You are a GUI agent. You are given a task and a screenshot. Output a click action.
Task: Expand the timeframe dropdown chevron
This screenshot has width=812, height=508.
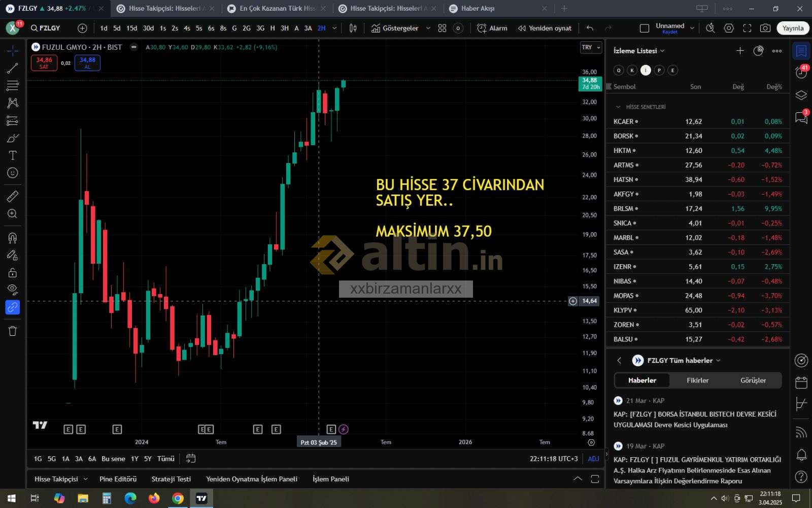[334, 28]
